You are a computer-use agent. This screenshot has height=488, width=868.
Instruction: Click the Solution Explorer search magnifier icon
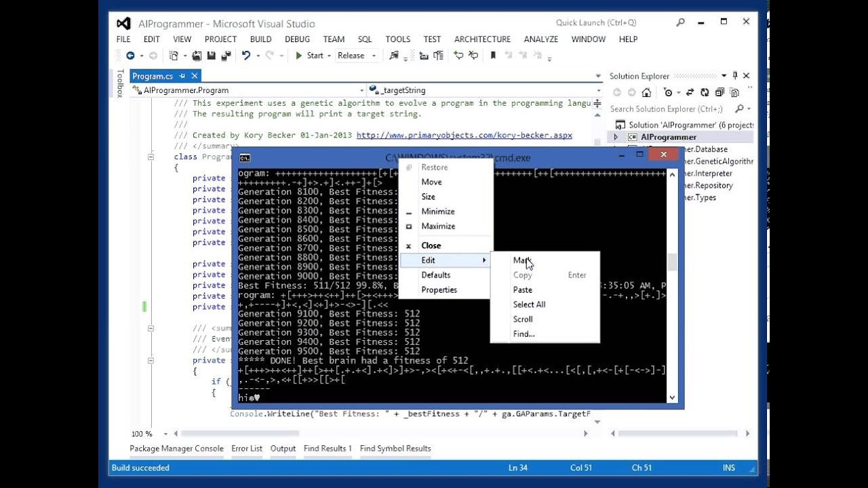click(x=739, y=108)
